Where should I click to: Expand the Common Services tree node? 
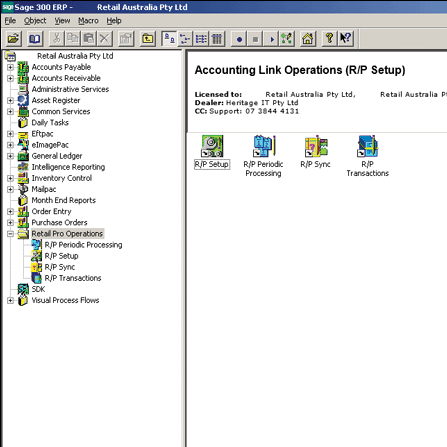pyautogui.click(x=10, y=111)
